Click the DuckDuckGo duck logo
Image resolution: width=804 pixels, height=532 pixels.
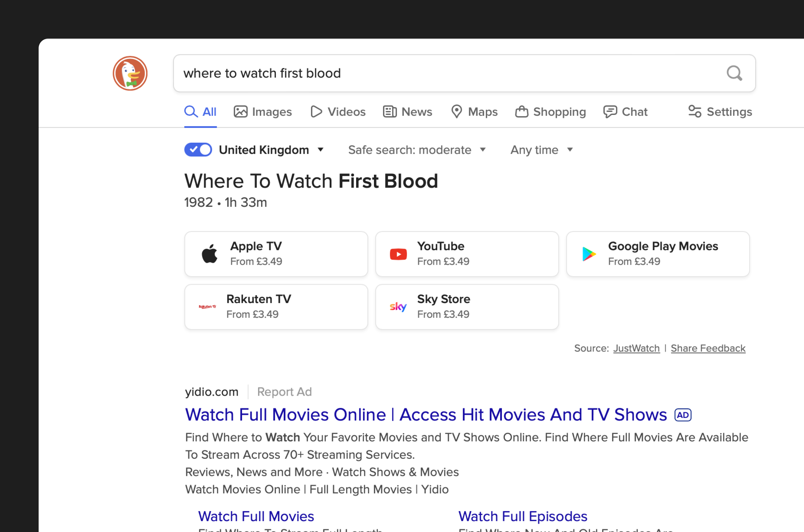[x=130, y=73]
